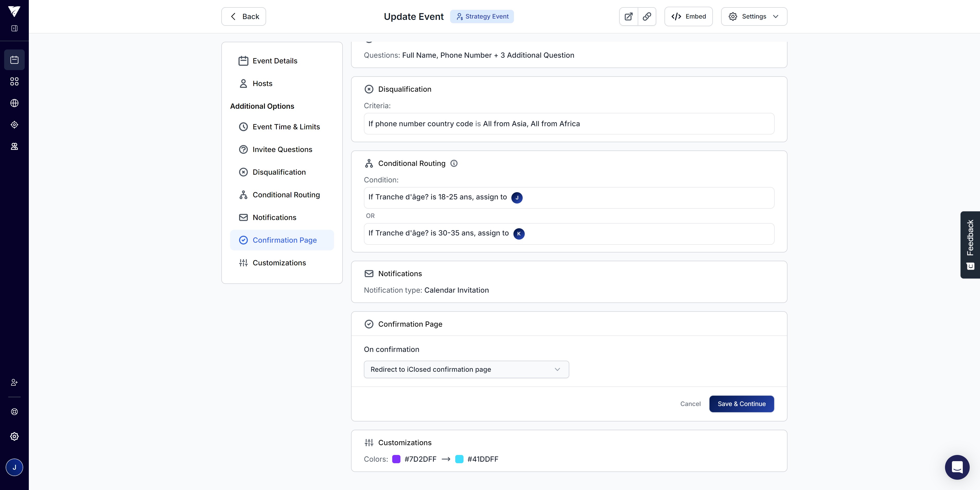Copy event link icon button
Screen dimensions: 980x490
point(647,16)
